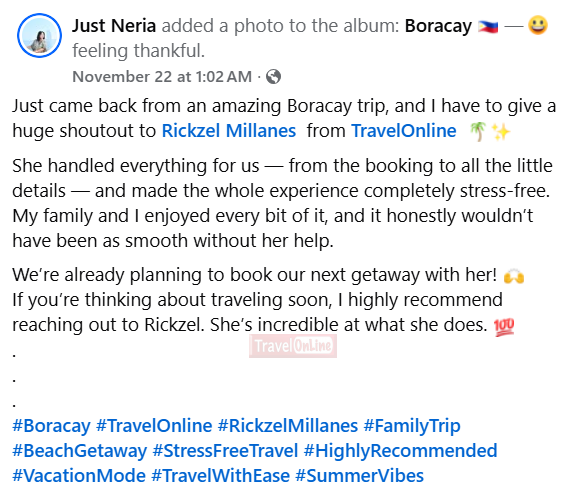Image resolution: width=587 pixels, height=493 pixels.
Task: Open Just Neria's profile picture
Action: [39, 36]
